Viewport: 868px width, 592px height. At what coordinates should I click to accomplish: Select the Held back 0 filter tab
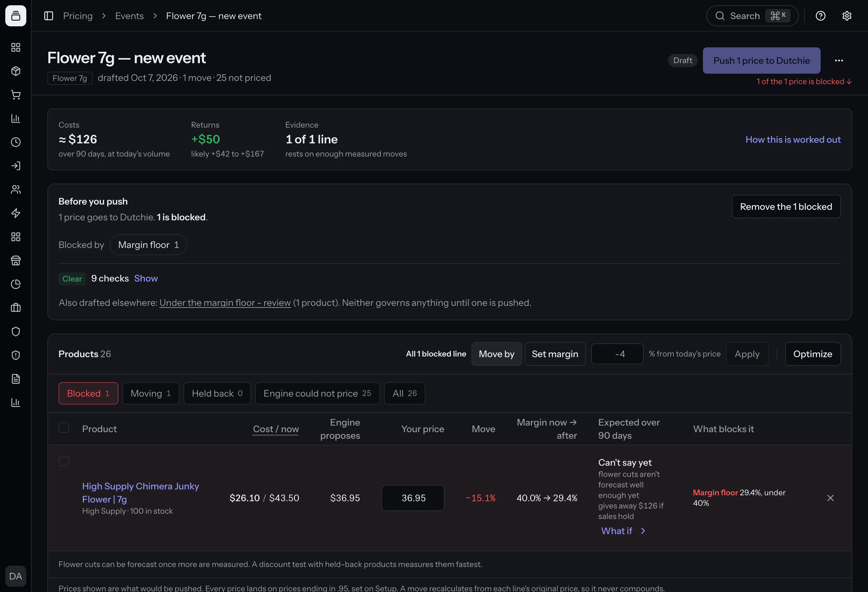(217, 393)
